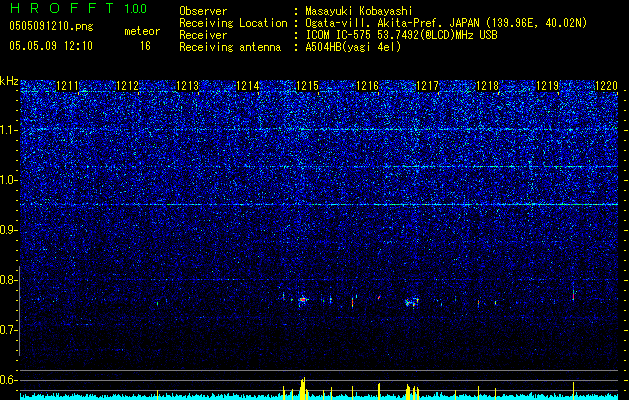Click the 1.1 frequency axis label
This screenshot has width=629, height=400.
8,130
